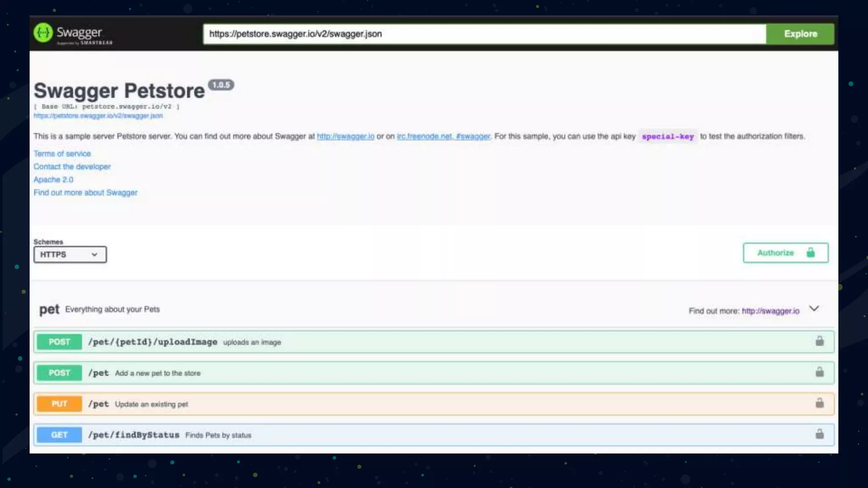Click the lock icon on POST /pet row
868x488 pixels.
[820, 372]
